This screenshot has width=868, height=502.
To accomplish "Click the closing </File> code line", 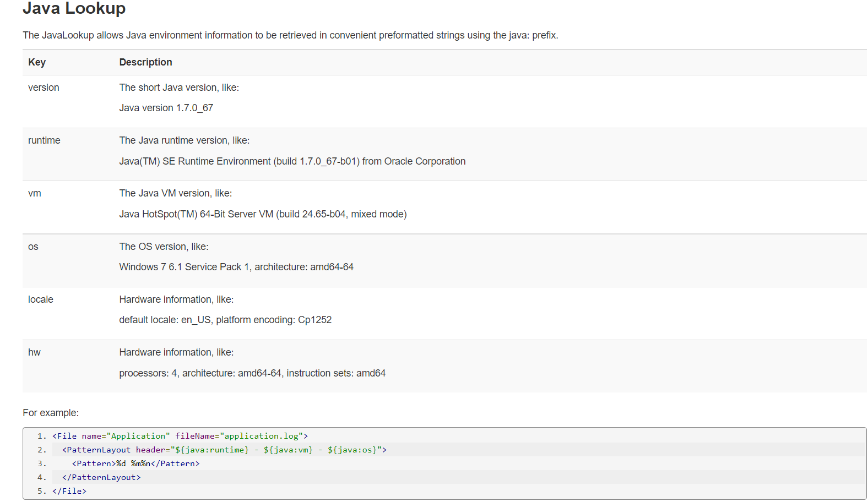I will [x=69, y=491].
